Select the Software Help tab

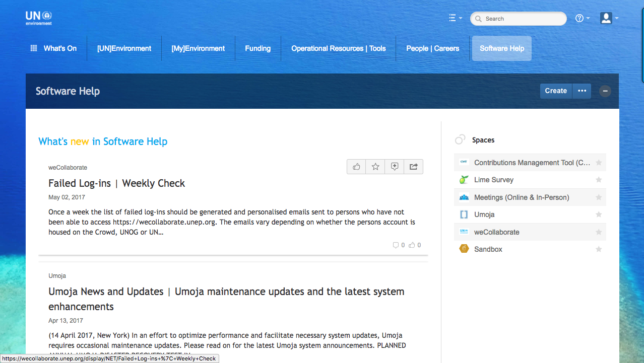coord(502,48)
